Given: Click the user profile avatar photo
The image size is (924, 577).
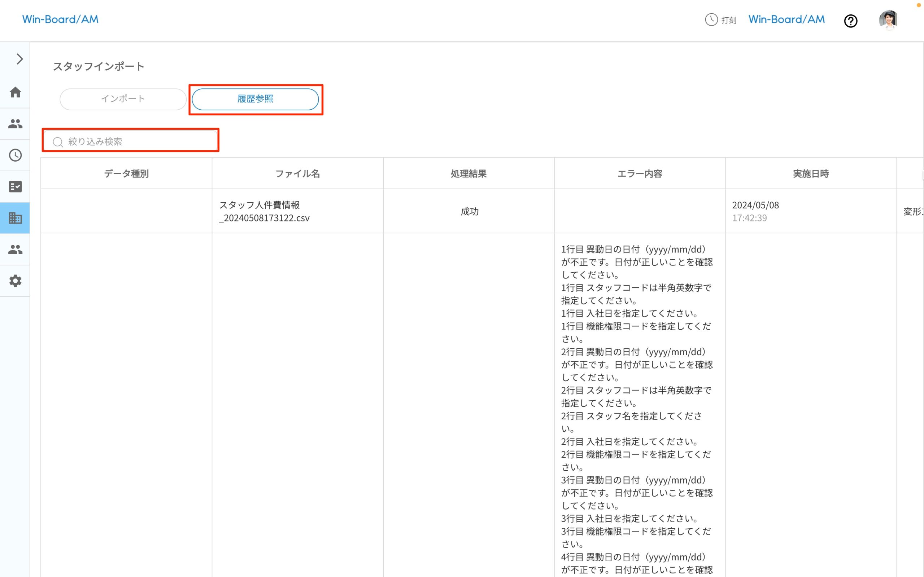Looking at the screenshot, I should pos(888,20).
